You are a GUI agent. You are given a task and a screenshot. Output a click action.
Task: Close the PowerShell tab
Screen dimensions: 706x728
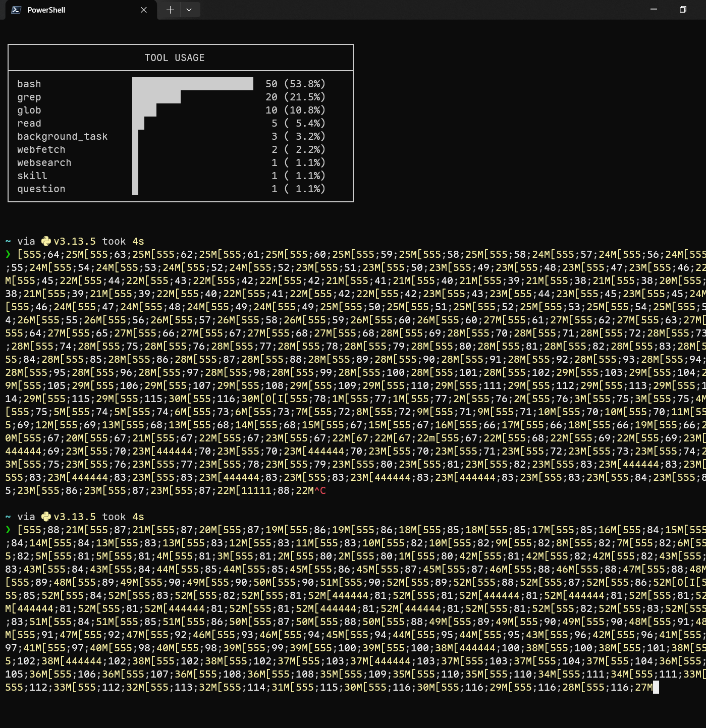144,10
